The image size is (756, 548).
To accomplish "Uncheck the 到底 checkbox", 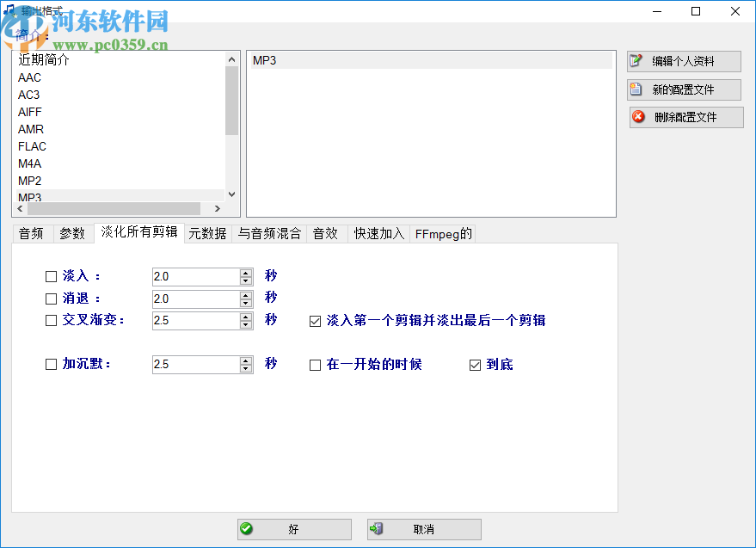I will pyautogui.click(x=475, y=365).
